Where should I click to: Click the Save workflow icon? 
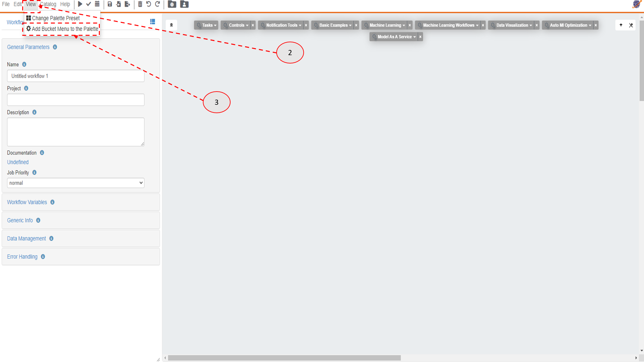(109, 5)
